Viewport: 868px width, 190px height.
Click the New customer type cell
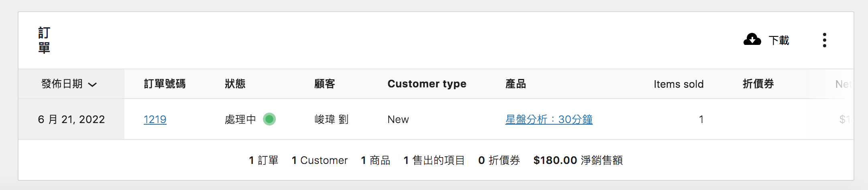(x=398, y=119)
